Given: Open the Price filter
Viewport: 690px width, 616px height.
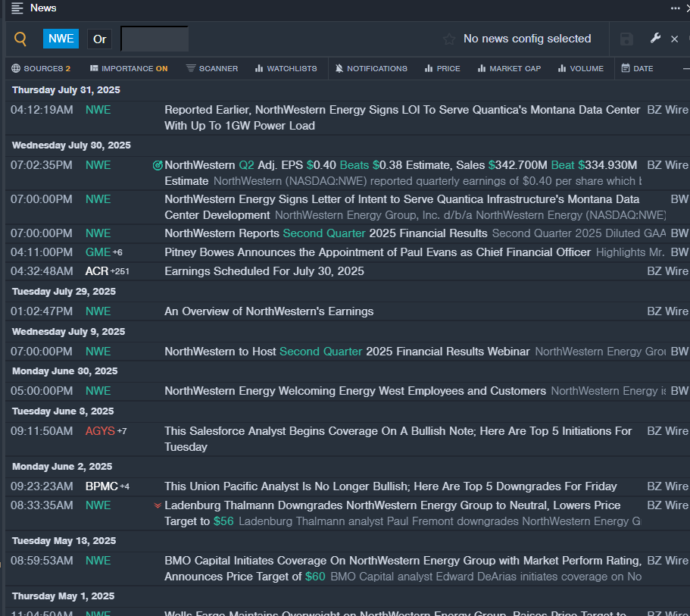Looking at the screenshot, I should [442, 68].
